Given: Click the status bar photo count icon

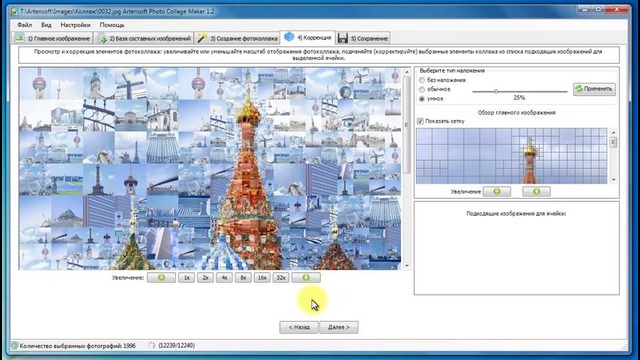Looking at the screenshot, I should 14,346.
